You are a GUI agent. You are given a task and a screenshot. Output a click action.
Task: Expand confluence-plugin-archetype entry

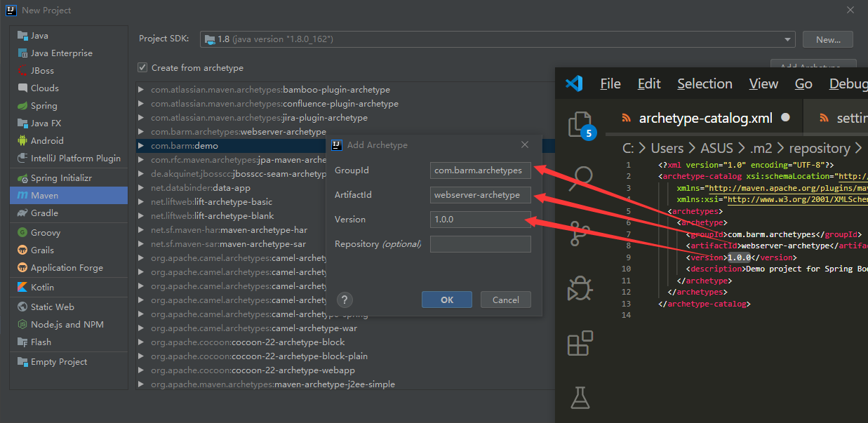[x=141, y=104]
